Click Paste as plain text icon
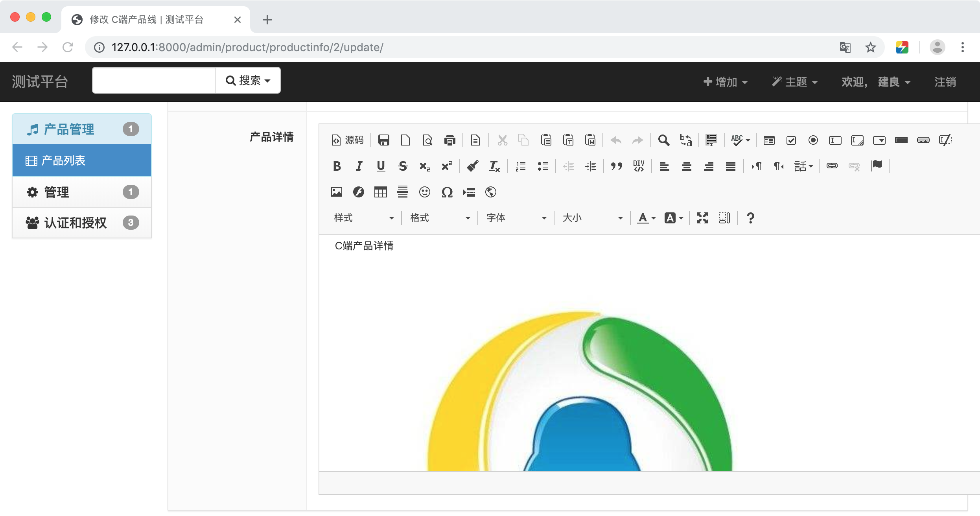980x516 pixels. [x=568, y=140]
